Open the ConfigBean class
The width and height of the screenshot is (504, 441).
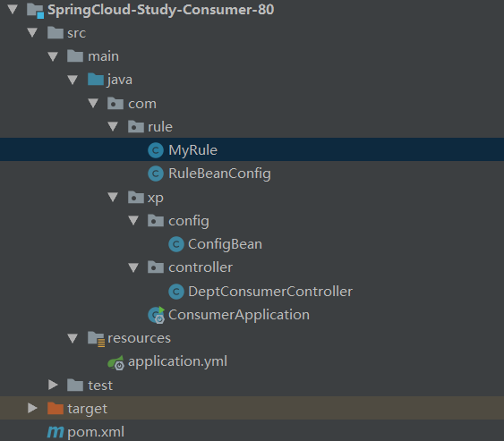tap(225, 244)
